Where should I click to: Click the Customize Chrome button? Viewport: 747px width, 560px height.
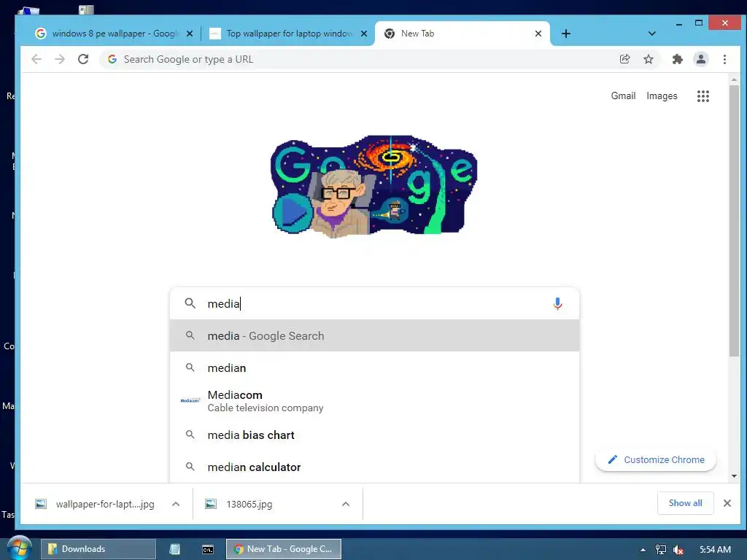click(x=656, y=459)
